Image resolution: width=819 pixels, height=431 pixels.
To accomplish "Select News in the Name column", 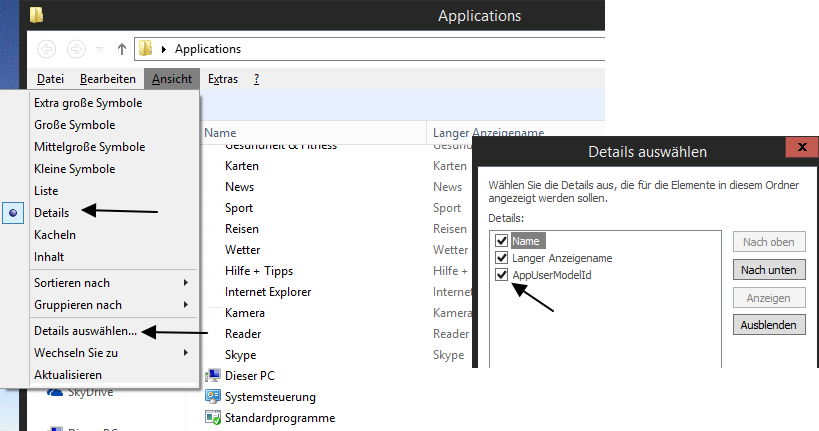I will (239, 187).
